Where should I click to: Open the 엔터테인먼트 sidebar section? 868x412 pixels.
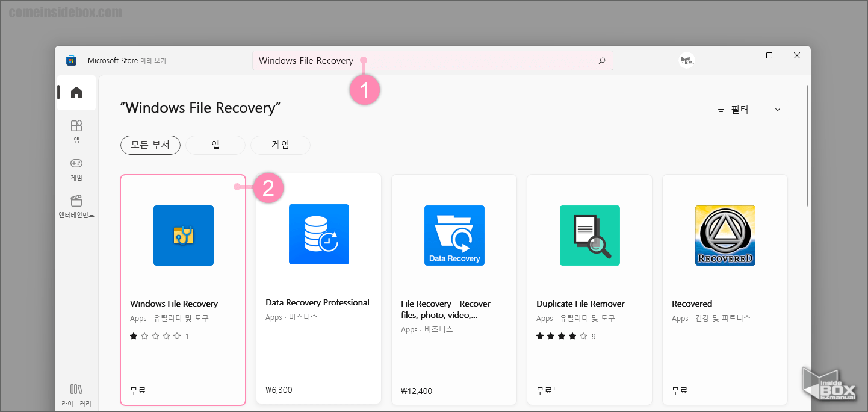[x=76, y=207]
